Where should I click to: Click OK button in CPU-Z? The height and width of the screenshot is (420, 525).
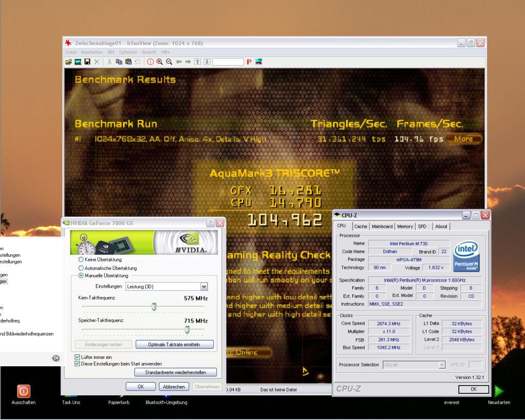(473, 390)
